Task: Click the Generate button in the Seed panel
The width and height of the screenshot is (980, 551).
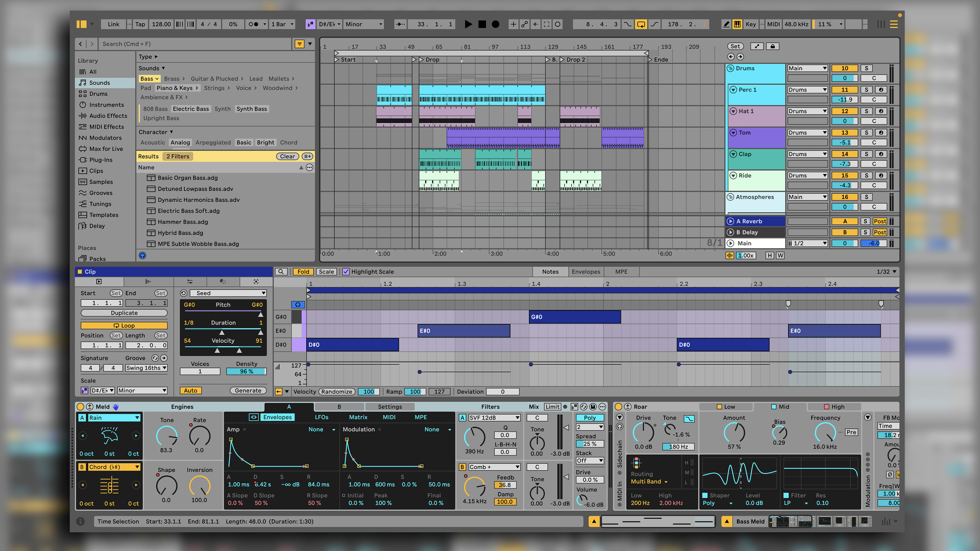Action: pos(248,390)
